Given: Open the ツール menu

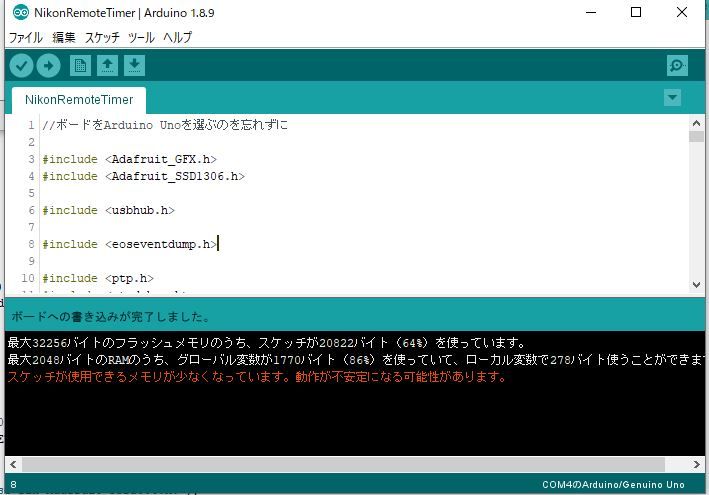Looking at the screenshot, I should point(141,38).
